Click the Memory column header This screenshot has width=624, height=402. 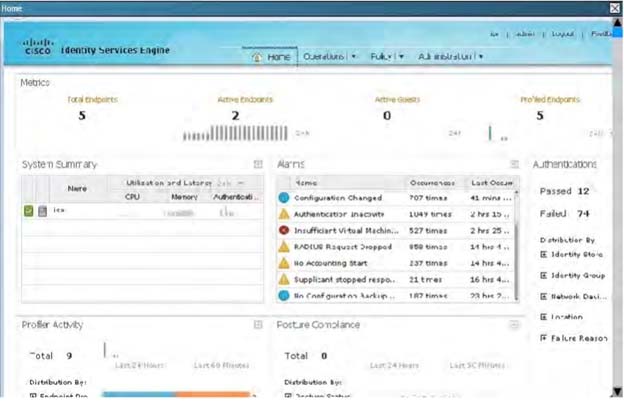pyautogui.click(x=184, y=197)
